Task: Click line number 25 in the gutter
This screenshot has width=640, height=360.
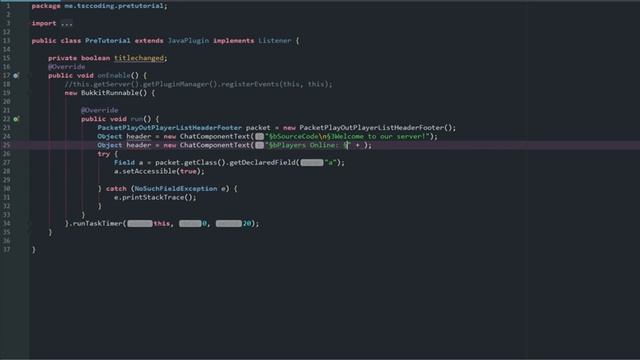Action: pos(7,145)
